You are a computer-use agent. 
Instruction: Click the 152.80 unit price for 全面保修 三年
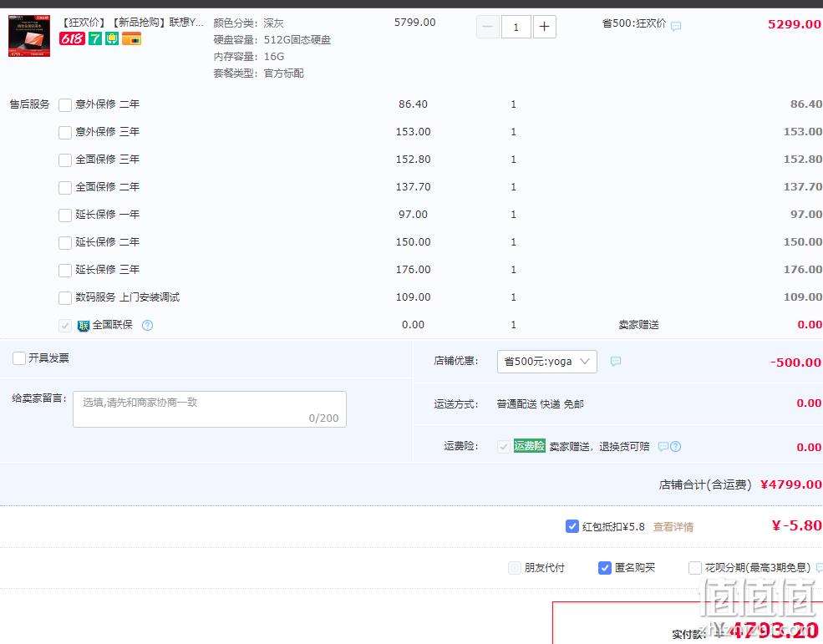(413, 159)
